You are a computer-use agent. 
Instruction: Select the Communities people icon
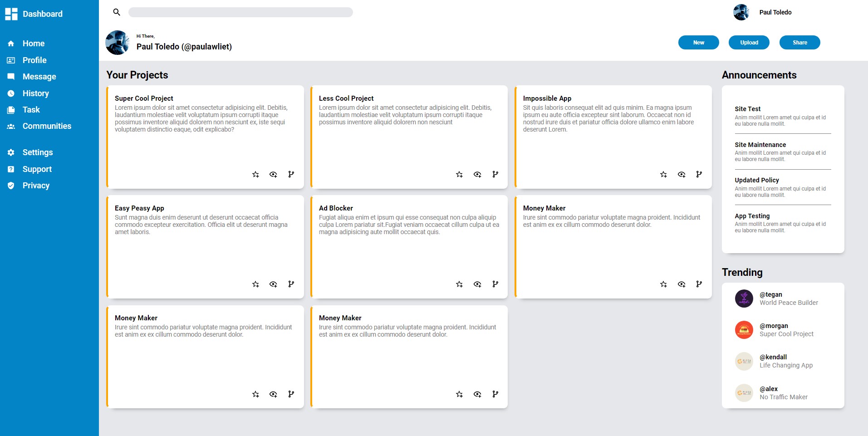11,126
